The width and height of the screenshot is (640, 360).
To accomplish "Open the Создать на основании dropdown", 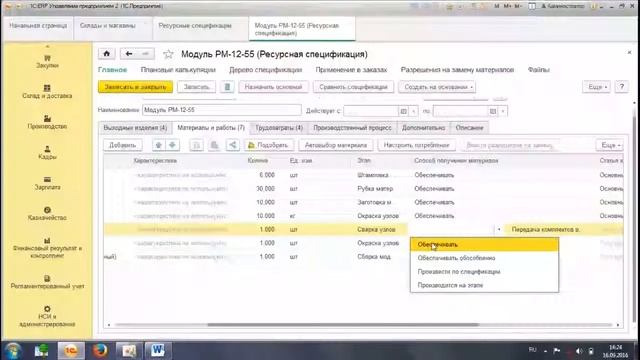I will pyautogui.click(x=437, y=87).
